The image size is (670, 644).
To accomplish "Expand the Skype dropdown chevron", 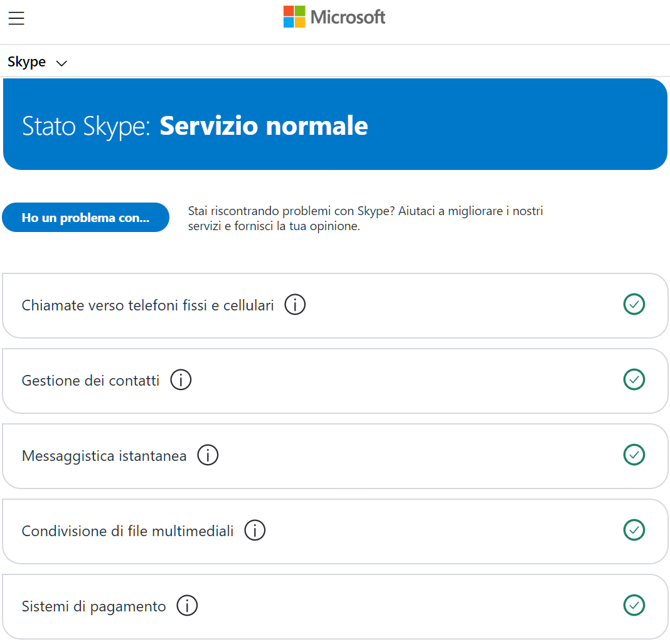I will [61, 63].
